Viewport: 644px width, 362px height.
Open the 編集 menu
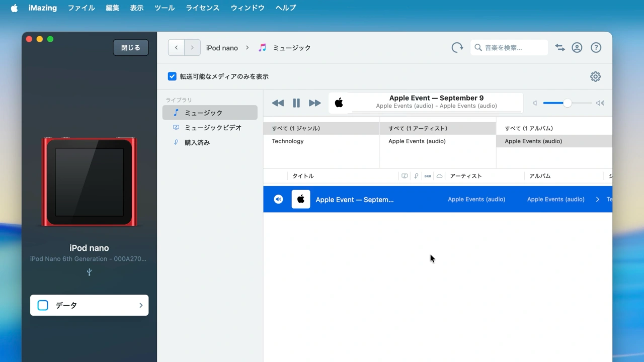(x=113, y=8)
